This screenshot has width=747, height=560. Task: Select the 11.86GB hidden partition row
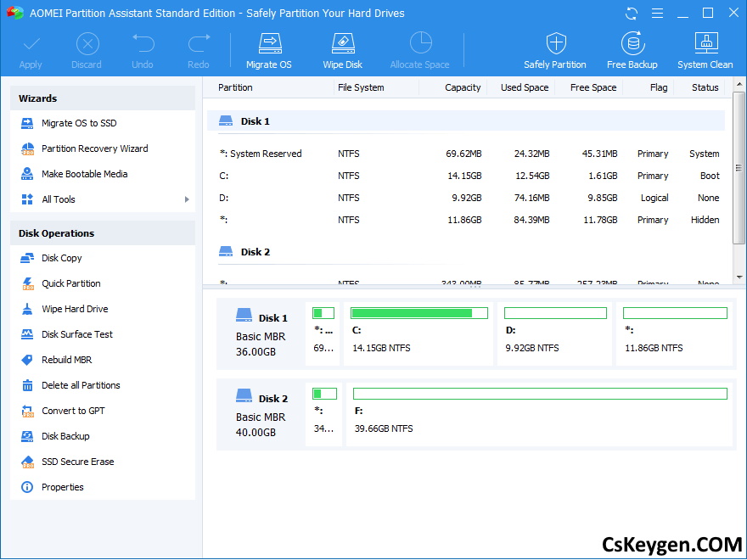(x=466, y=220)
